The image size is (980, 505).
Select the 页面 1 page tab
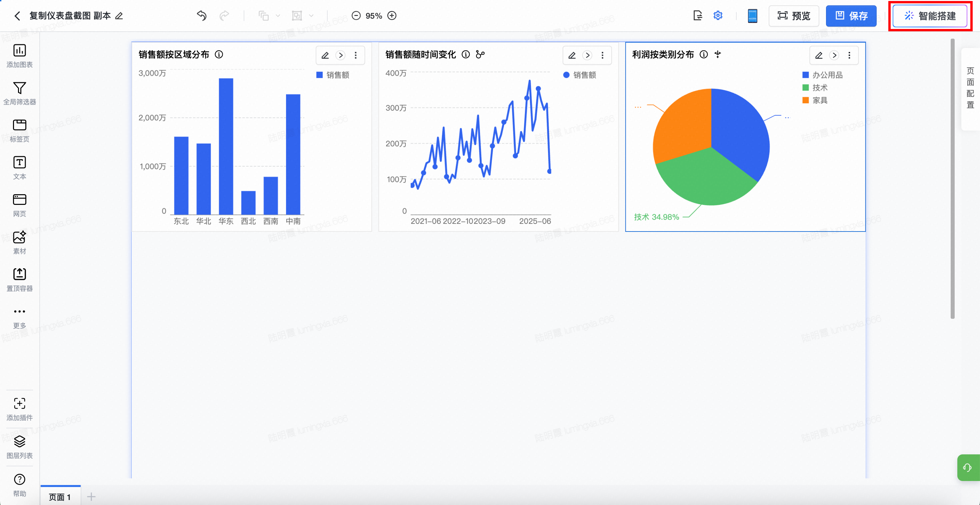click(x=60, y=497)
